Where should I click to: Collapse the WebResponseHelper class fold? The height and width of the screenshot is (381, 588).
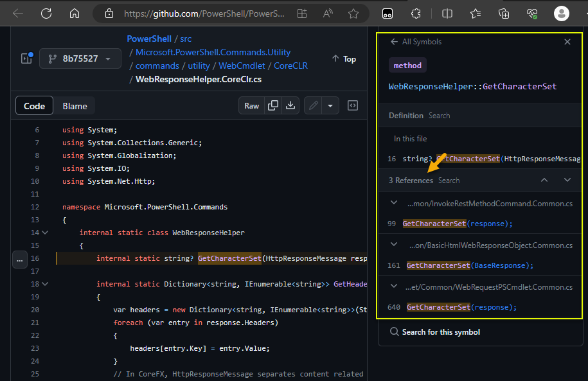(x=45, y=233)
